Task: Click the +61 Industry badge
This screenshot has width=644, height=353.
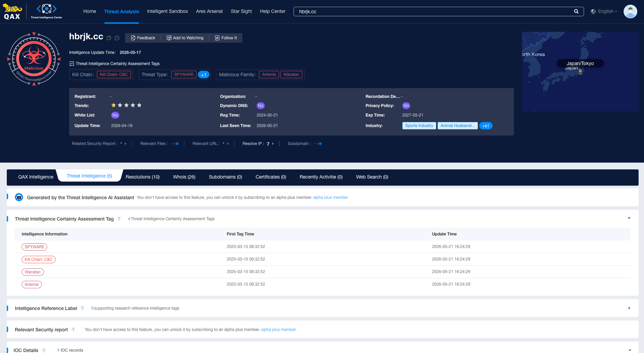Action: [486, 126]
